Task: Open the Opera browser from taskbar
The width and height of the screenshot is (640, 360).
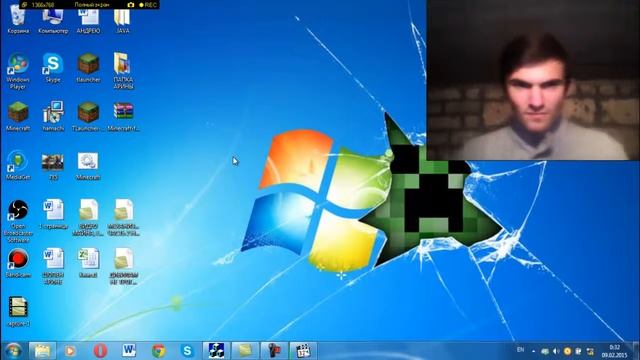Action: 100,351
